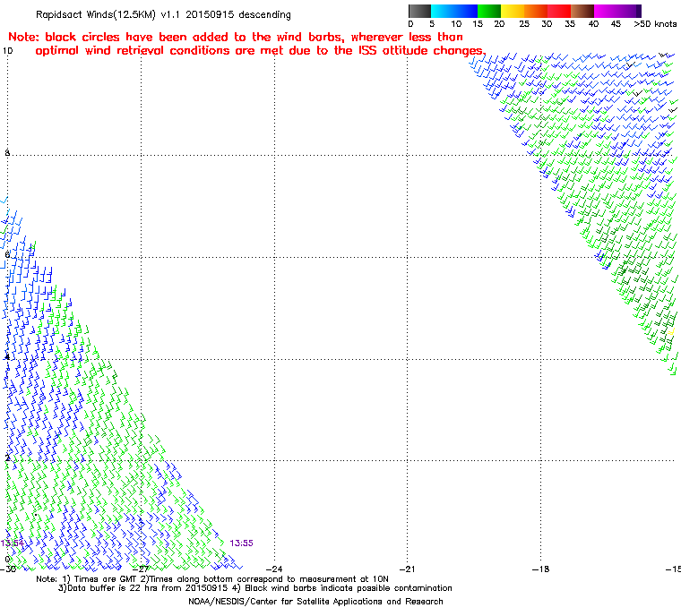Click the gray 0-5 knots color swatch

(x=419, y=11)
